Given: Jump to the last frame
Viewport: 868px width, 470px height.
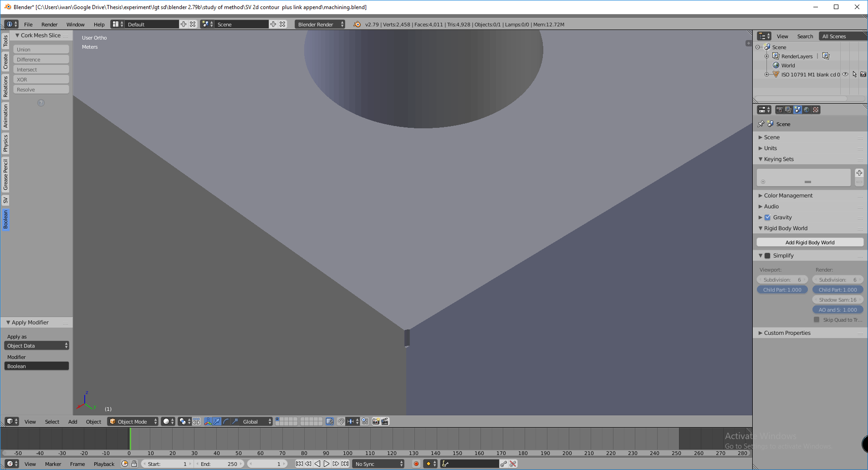Looking at the screenshot, I should [x=345, y=464].
